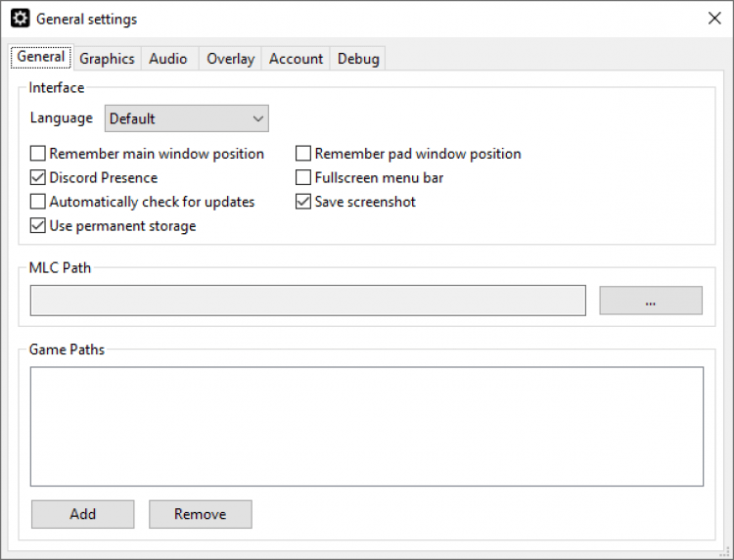734x560 pixels.
Task: Browse for MLC path with ... button
Action: (650, 302)
